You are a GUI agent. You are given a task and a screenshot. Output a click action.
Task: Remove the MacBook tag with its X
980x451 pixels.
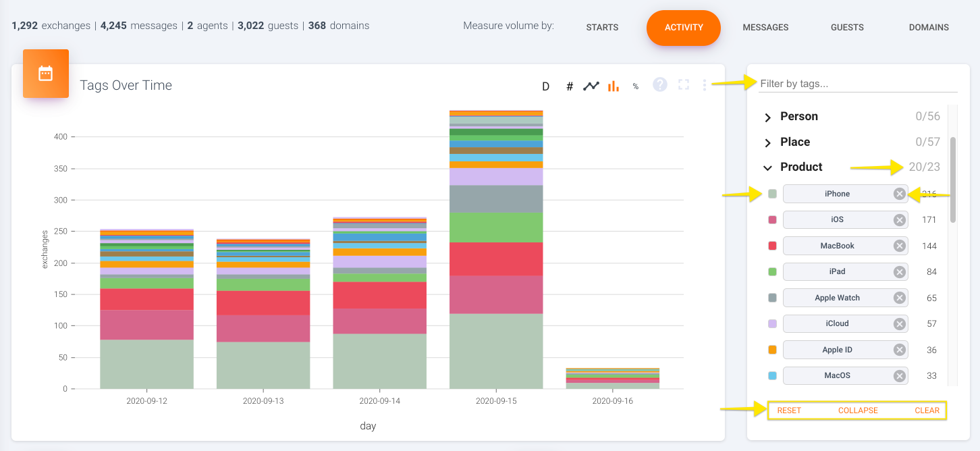point(899,246)
